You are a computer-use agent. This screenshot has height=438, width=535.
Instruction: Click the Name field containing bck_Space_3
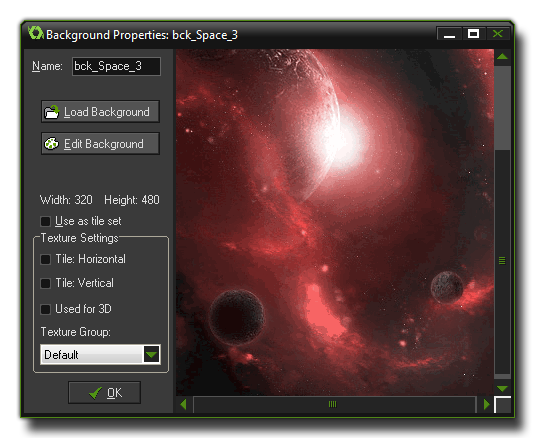pyautogui.click(x=116, y=66)
